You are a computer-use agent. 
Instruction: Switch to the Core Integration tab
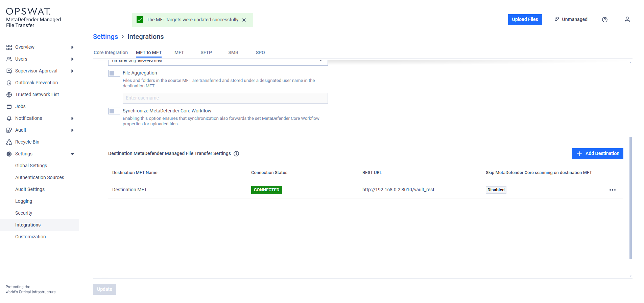coord(111,52)
